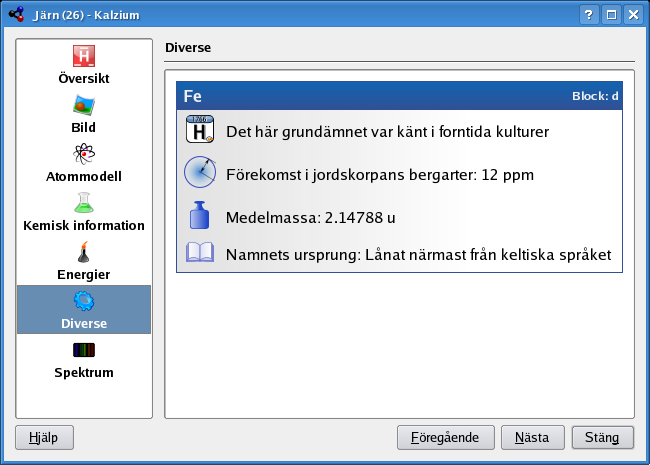Viewport: 650px width, 465px height.
Task: Switch to the Energier label
Action: point(84,274)
